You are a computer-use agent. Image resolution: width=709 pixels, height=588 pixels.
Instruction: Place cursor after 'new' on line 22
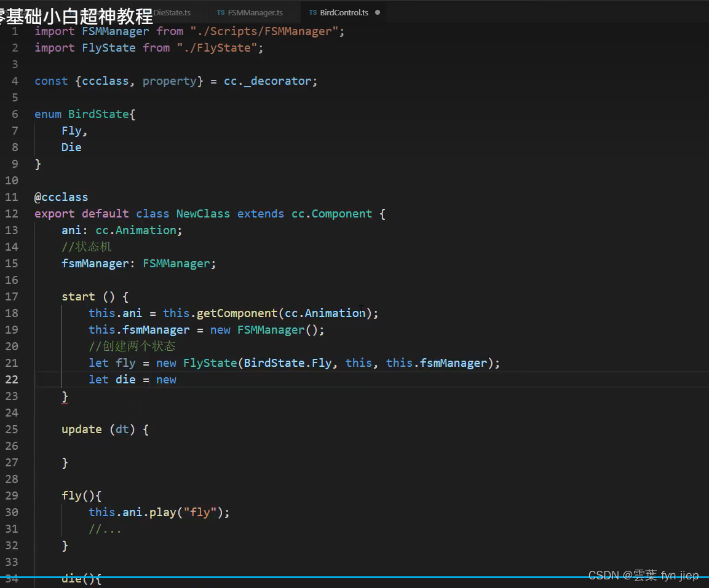[177, 380]
